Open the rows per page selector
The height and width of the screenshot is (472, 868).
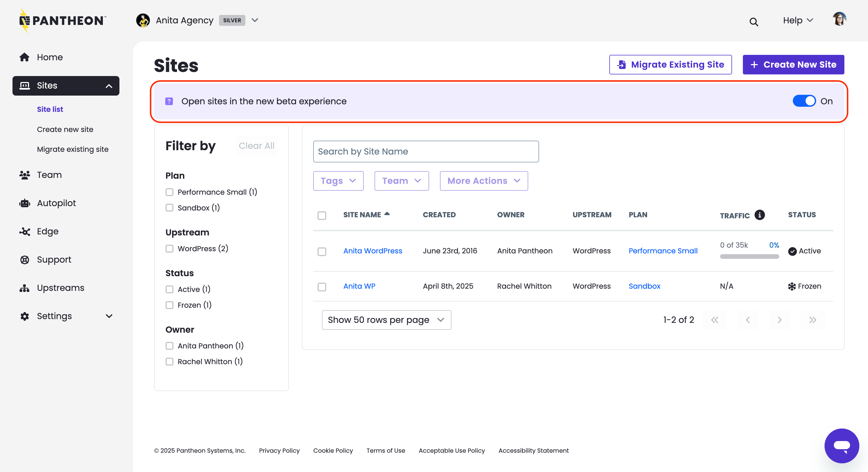click(x=386, y=320)
